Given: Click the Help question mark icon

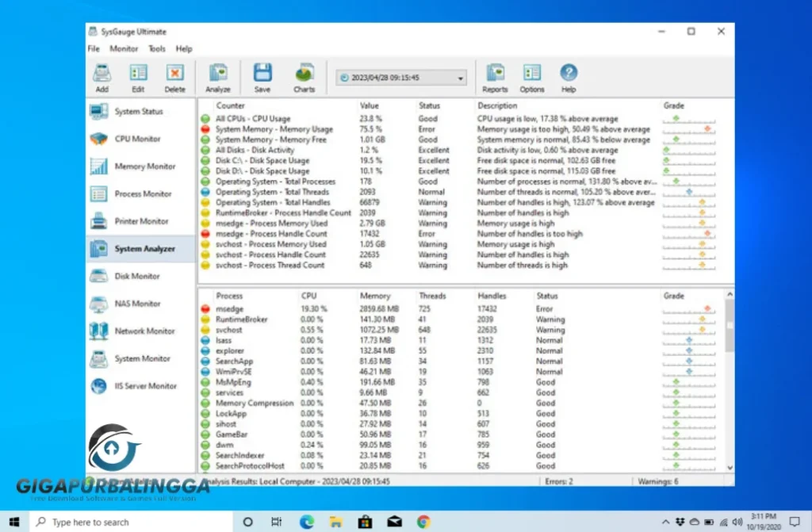Looking at the screenshot, I should click(x=569, y=77).
